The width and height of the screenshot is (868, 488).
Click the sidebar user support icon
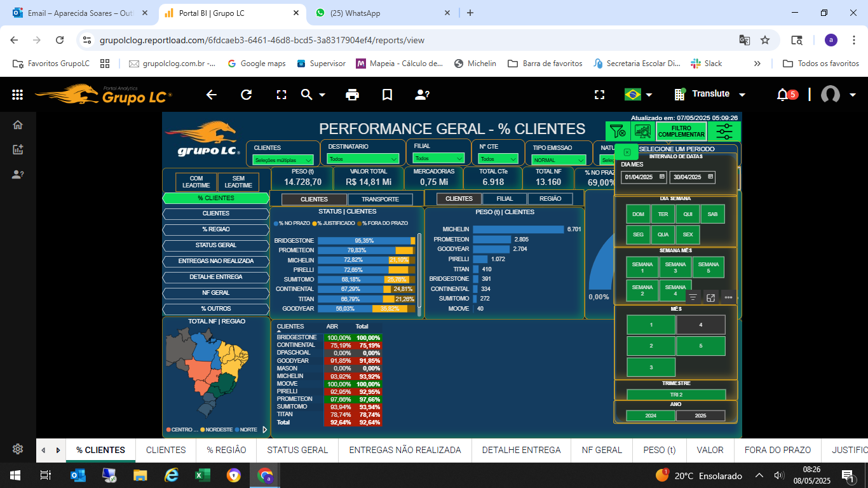pyautogui.click(x=18, y=175)
